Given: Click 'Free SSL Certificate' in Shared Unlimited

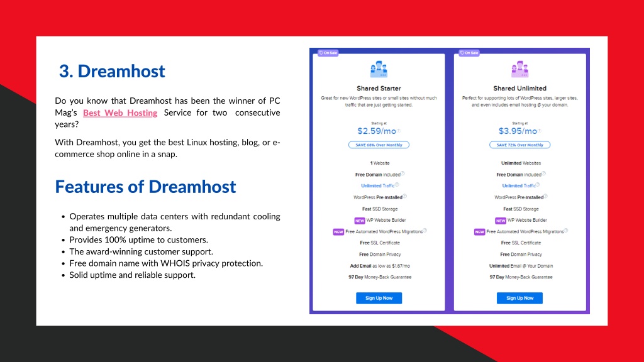Looking at the screenshot, I should tap(521, 243).
